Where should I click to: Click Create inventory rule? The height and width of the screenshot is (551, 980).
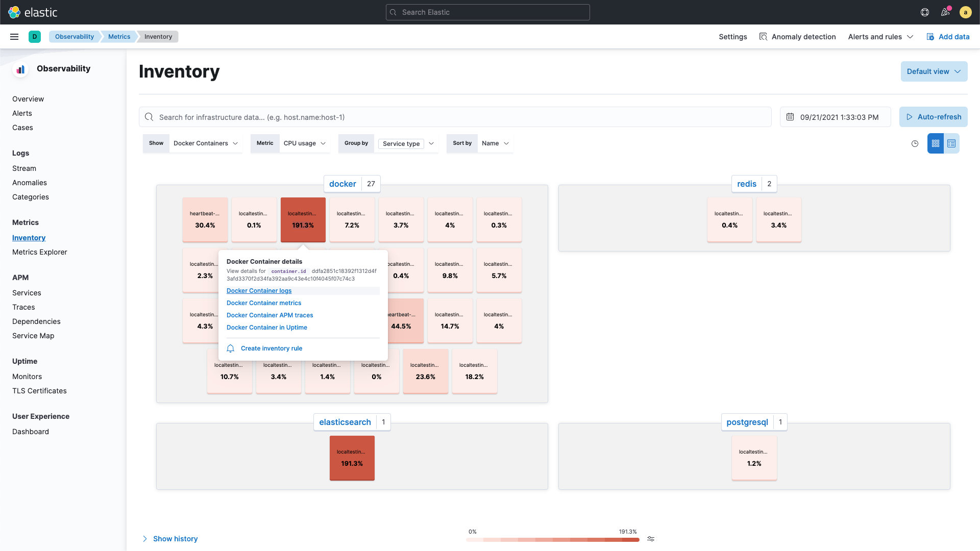point(272,348)
